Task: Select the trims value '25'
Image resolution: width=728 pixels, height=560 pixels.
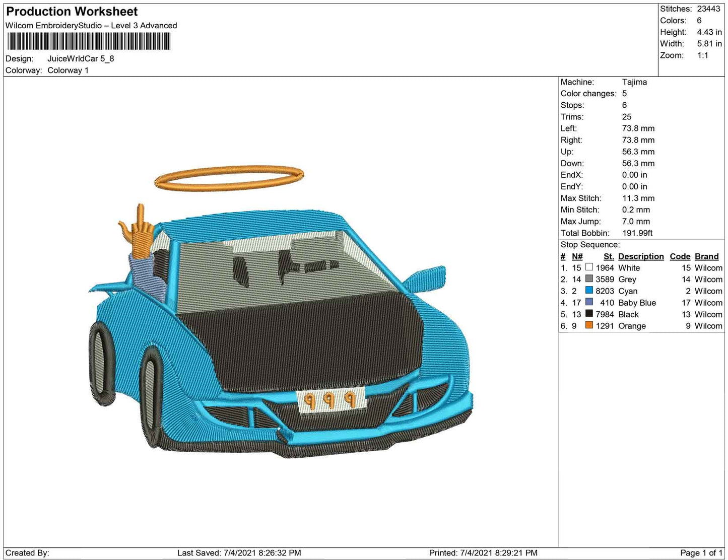Action: tap(627, 117)
